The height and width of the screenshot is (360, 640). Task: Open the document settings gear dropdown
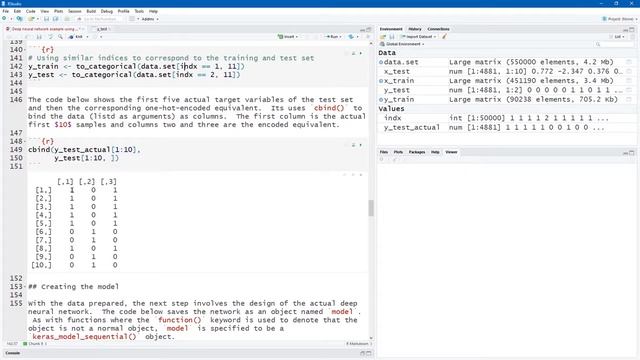coord(97,37)
